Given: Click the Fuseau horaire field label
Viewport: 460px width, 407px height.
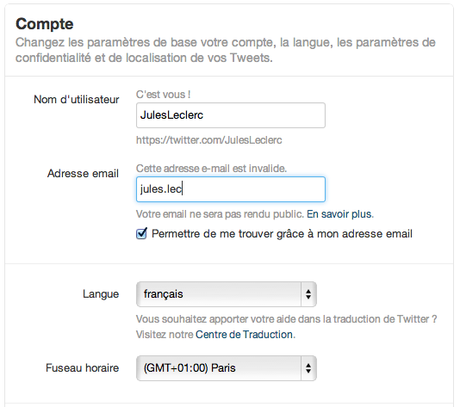Looking at the screenshot, I should pyautogui.click(x=82, y=368).
